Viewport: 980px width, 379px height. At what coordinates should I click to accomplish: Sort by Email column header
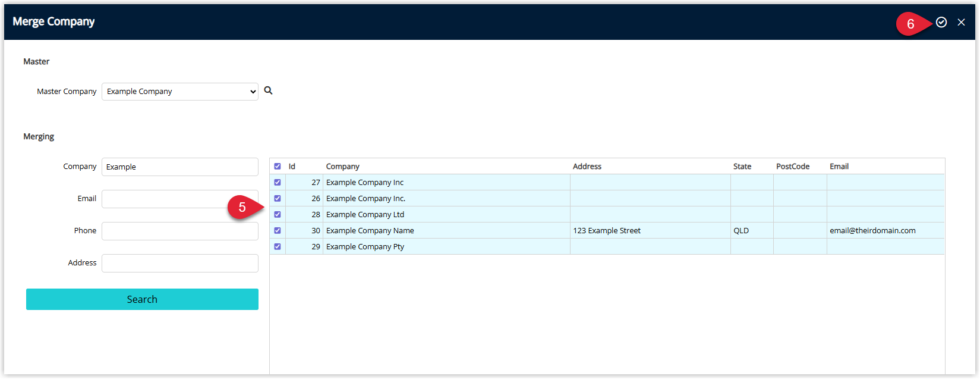839,167
